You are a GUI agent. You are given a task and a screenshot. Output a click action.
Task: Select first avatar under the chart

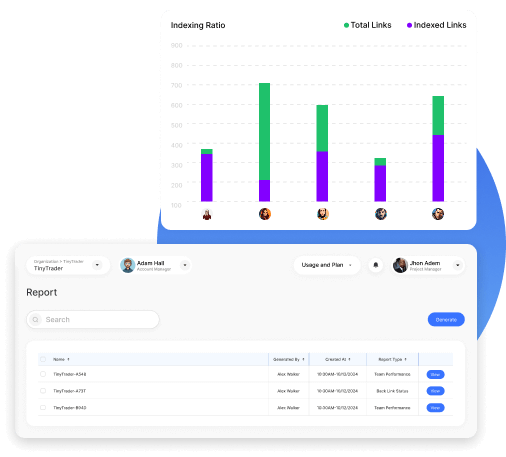click(207, 214)
